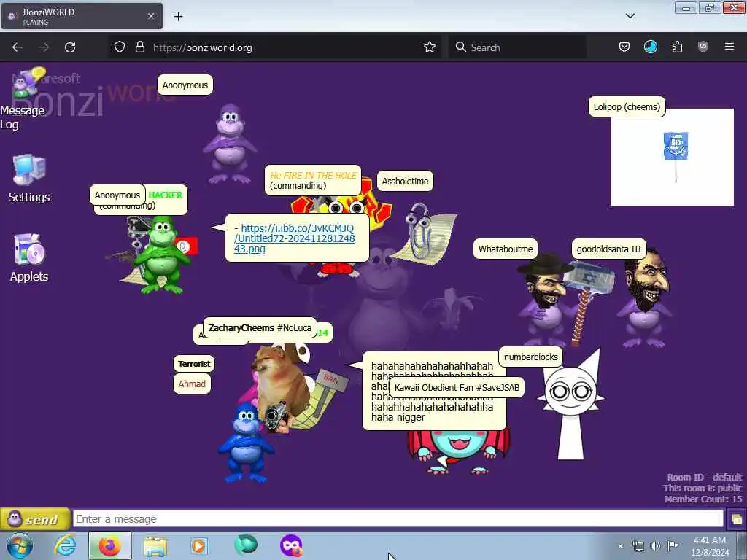
Task: Open the Settings desktop icon
Action: pyautogui.click(x=29, y=179)
